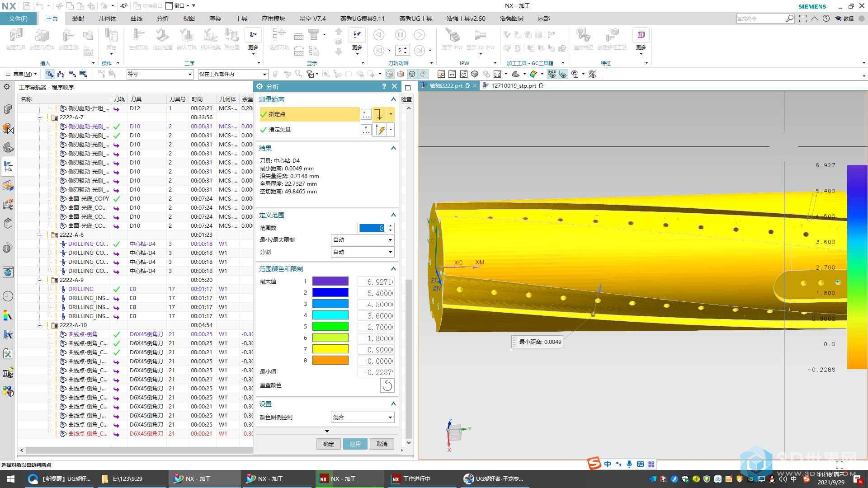Click the Show 3D IPW icon
The height and width of the screenshot is (488, 868).
tap(481, 39)
